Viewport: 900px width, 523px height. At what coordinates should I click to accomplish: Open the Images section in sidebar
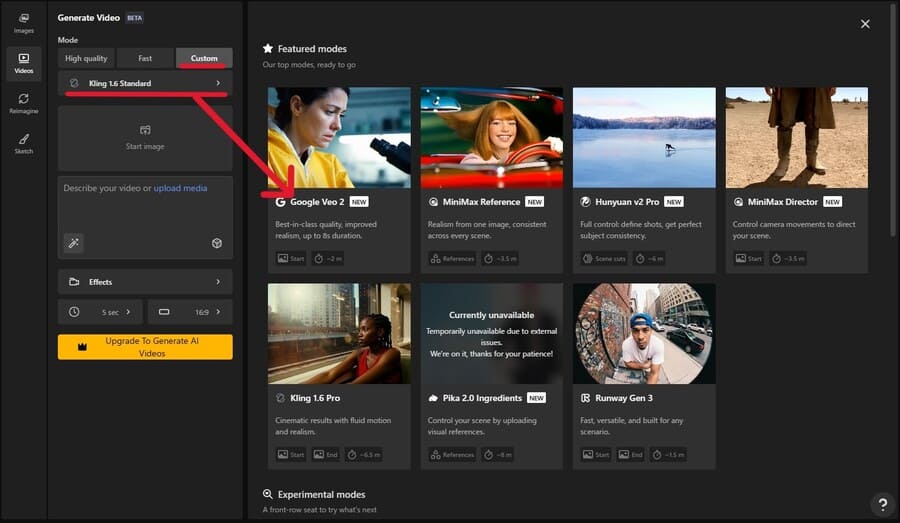click(x=24, y=23)
